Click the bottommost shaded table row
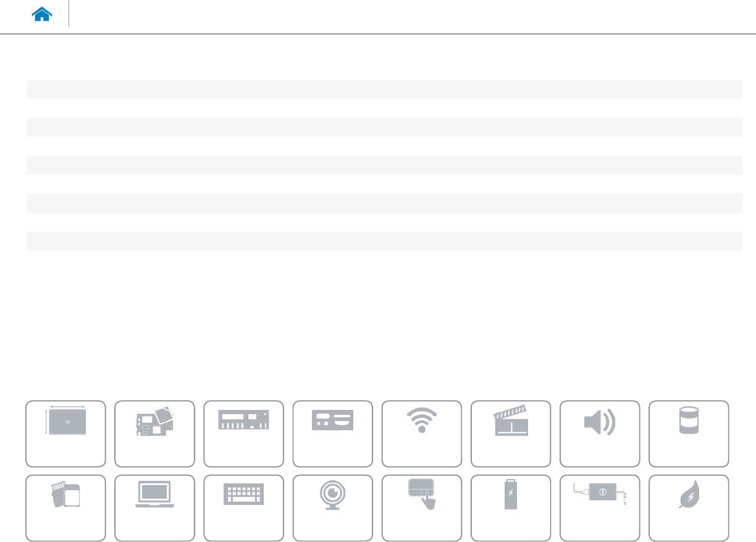 click(384, 241)
